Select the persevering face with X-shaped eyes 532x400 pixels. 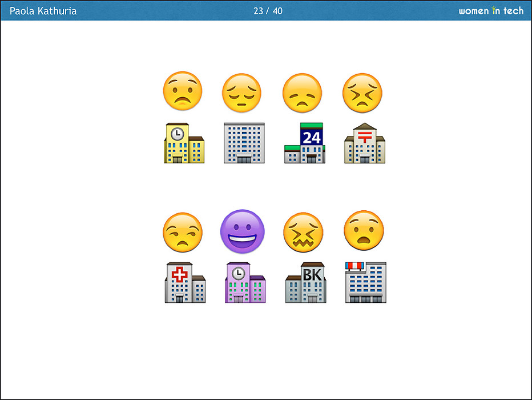(362, 93)
